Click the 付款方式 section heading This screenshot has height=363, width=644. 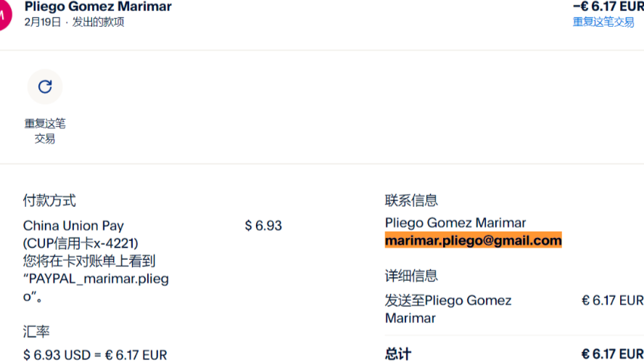[49, 200]
